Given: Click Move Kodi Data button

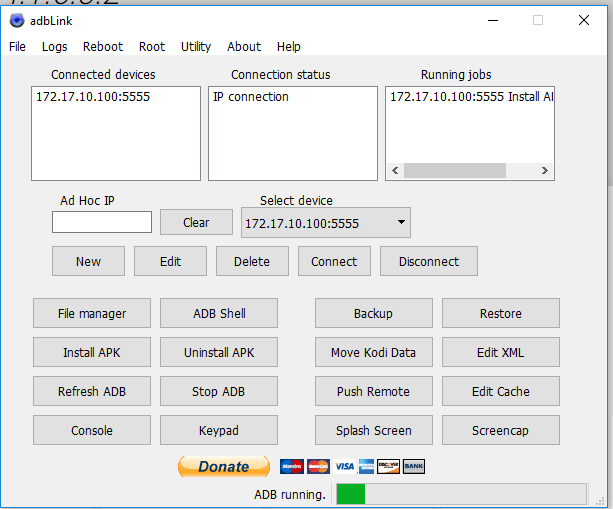Looking at the screenshot, I should click(374, 352).
